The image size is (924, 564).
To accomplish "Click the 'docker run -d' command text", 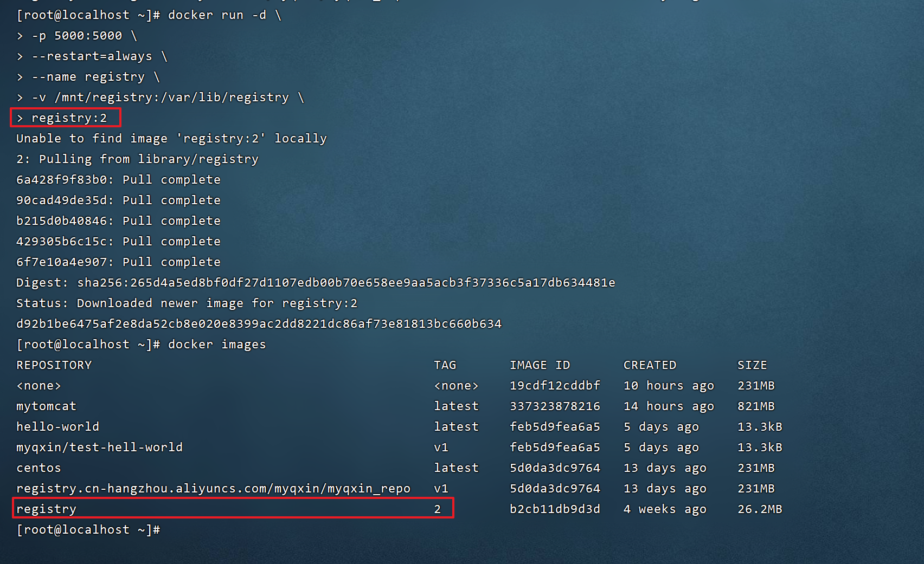I will pyautogui.click(x=217, y=15).
